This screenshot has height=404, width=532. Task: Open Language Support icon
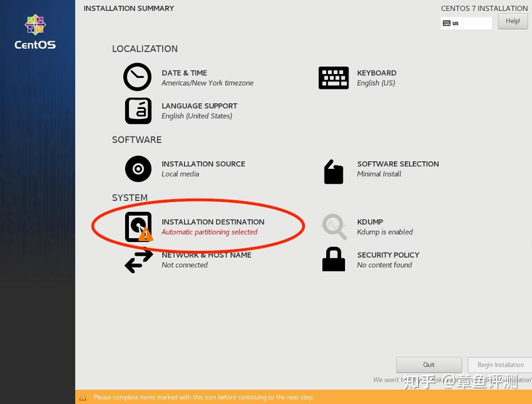138,111
